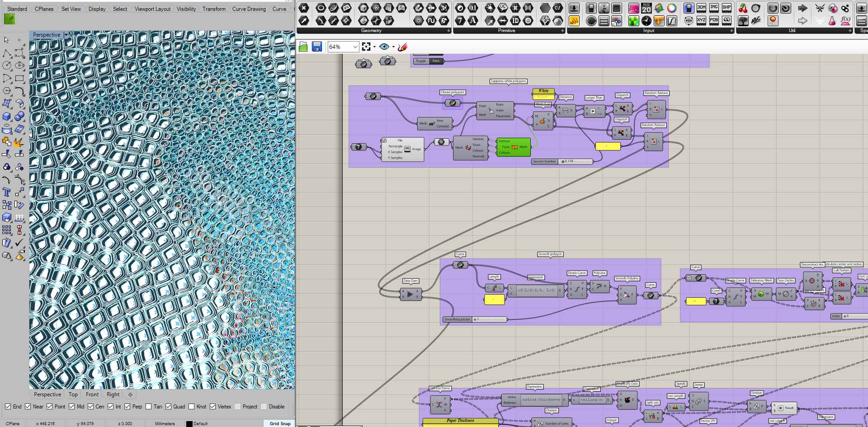
Task: Expand the Input component panel
Action: click(731, 31)
